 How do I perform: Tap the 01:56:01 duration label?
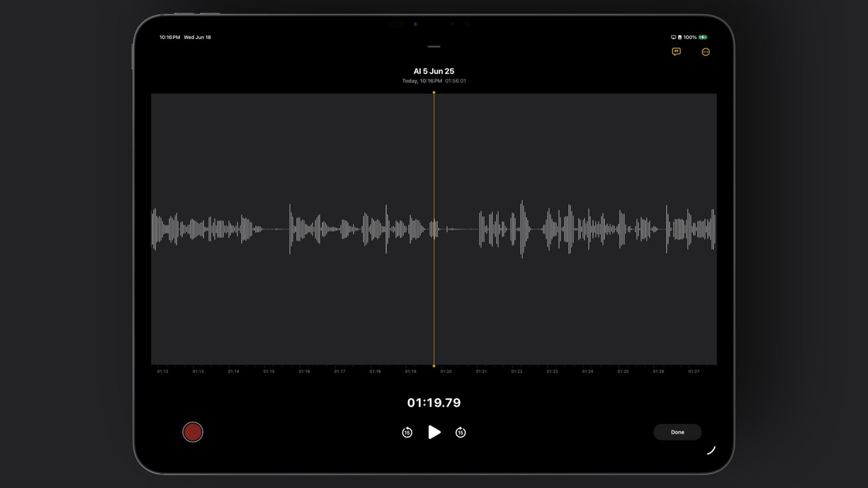456,81
